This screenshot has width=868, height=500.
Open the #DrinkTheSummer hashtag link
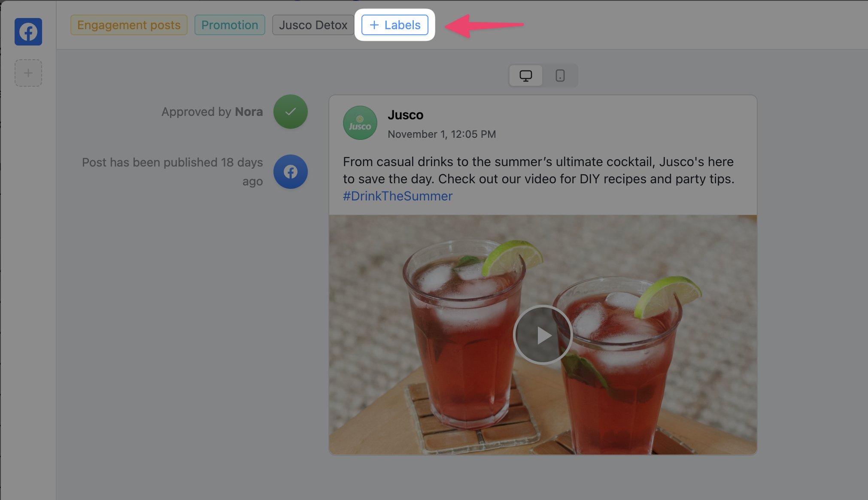[x=398, y=196]
